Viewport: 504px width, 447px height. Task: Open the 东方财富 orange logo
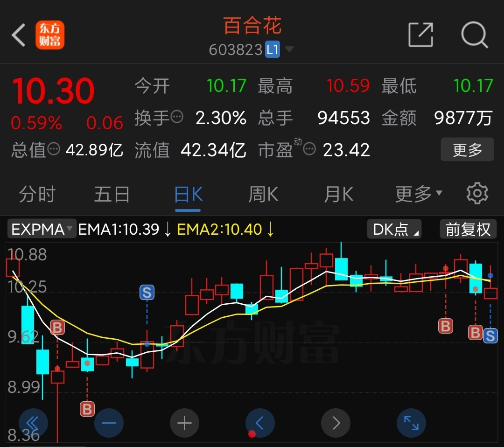(50, 35)
